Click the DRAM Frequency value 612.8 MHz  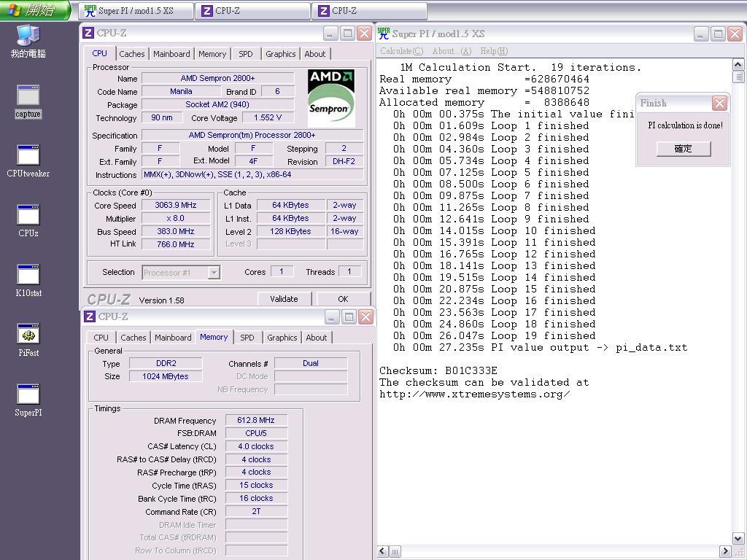[256, 420]
